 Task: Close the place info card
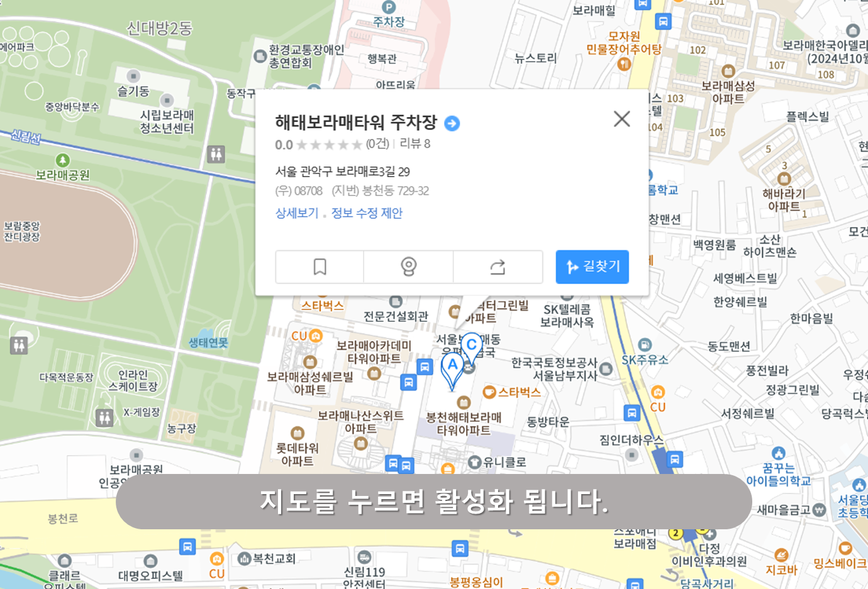[x=621, y=119]
